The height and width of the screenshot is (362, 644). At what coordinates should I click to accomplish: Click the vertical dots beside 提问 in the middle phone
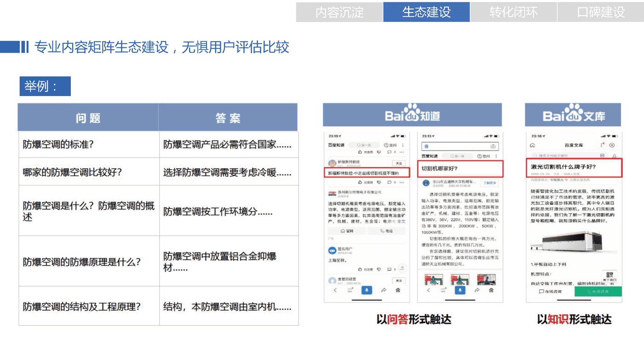[x=496, y=156]
